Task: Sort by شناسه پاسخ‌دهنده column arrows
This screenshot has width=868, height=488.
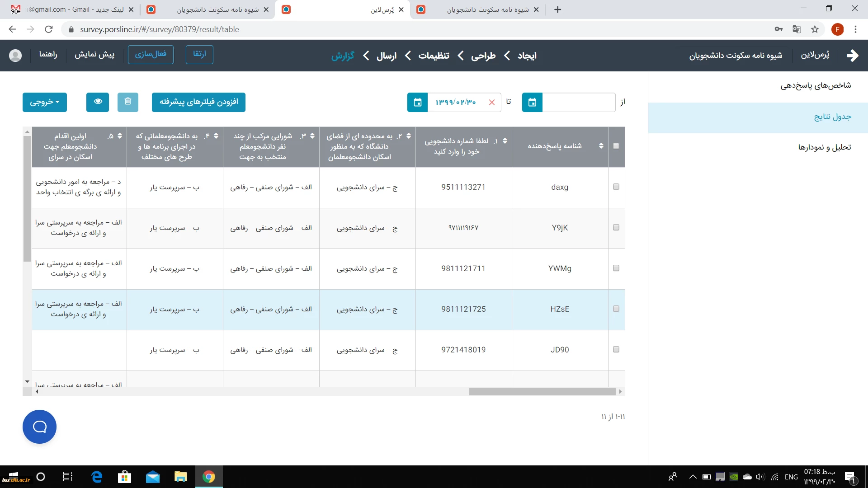Action: (x=601, y=146)
